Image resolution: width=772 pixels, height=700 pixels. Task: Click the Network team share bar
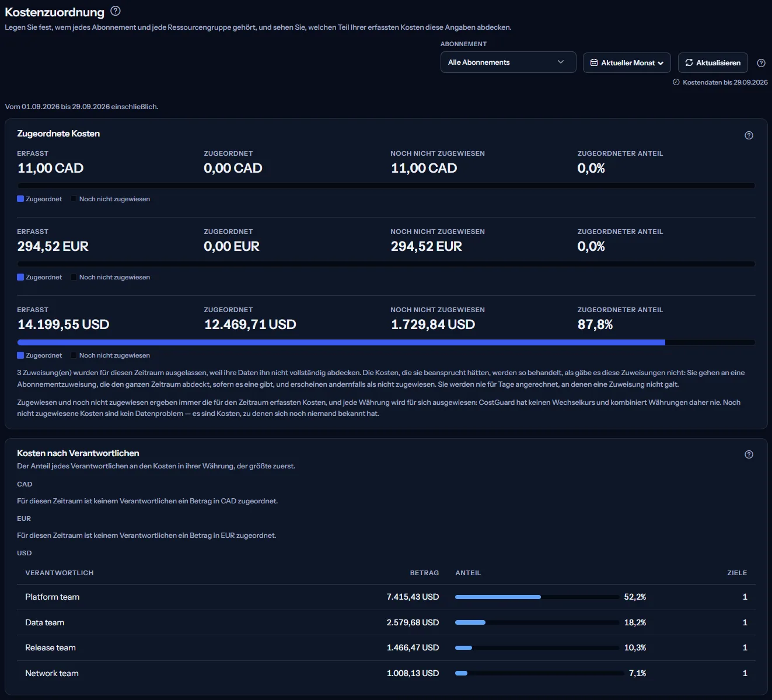point(539,673)
